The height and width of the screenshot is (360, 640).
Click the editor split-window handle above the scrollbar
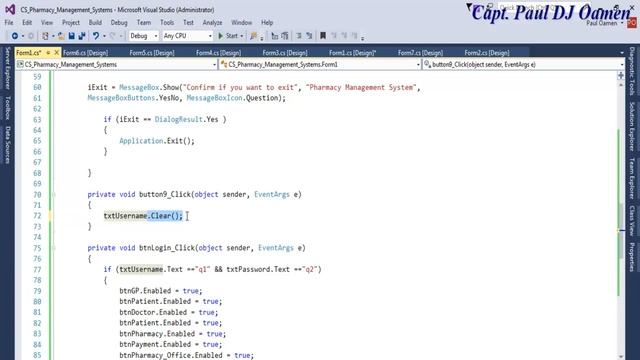(621, 76)
